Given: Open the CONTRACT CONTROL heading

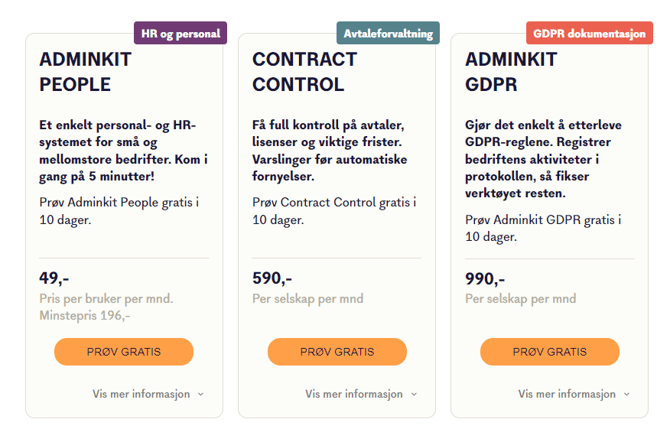Looking at the screenshot, I should (304, 71).
